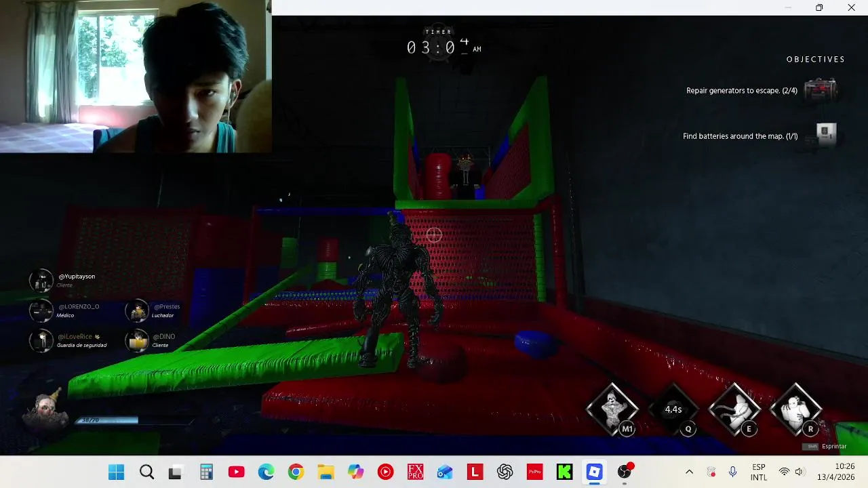Launch Calculator from the taskbar
This screenshot has width=868, height=488.
click(206, 472)
